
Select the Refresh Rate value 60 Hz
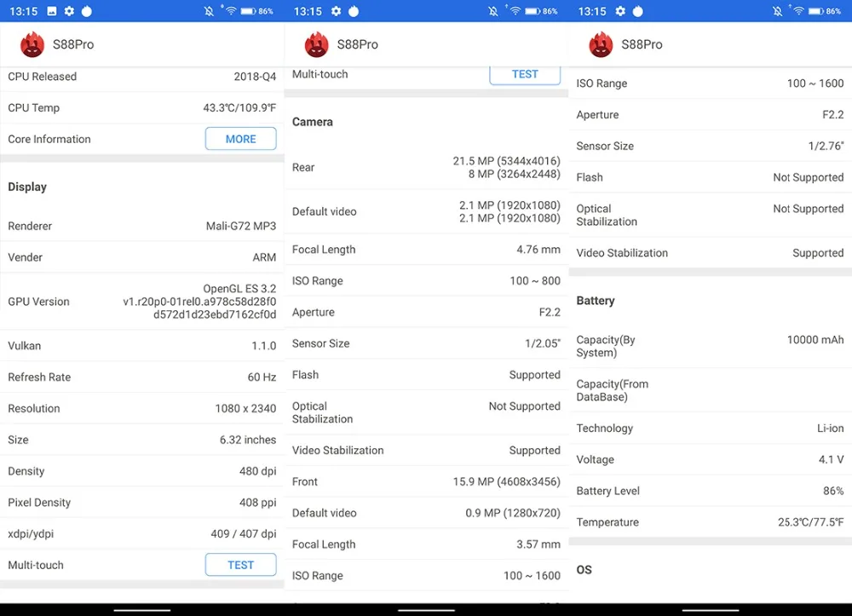pyautogui.click(x=262, y=377)
